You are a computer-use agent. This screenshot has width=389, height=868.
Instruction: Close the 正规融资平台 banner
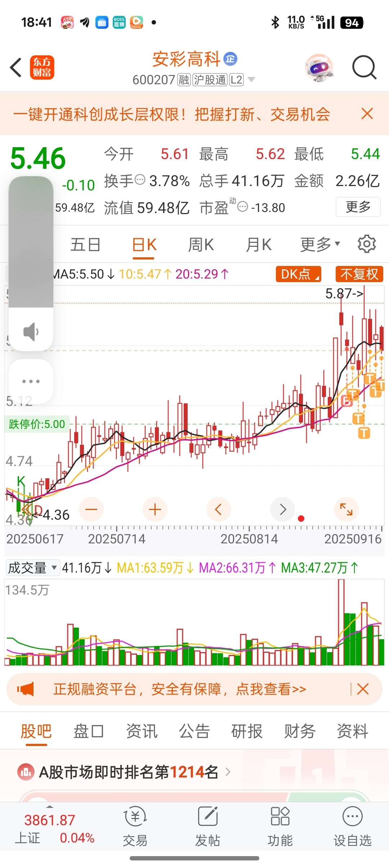[x=363, y=689]
